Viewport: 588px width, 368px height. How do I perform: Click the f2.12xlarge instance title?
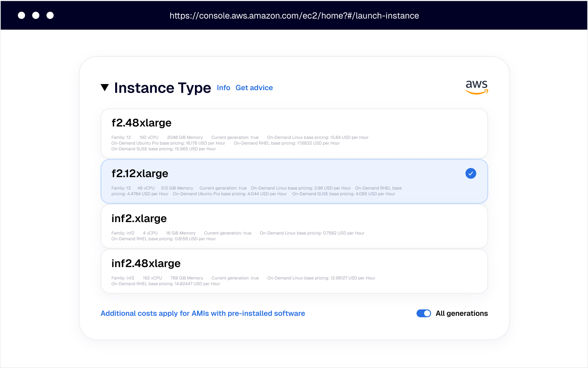click(140, 174)
